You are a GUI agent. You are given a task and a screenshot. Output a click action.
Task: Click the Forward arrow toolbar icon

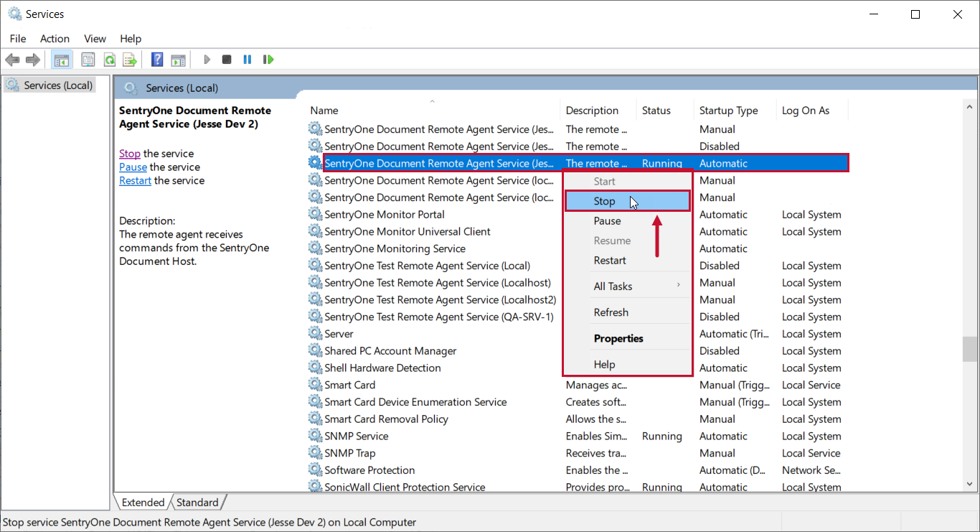pyautogui.click(x=33, y=60)
